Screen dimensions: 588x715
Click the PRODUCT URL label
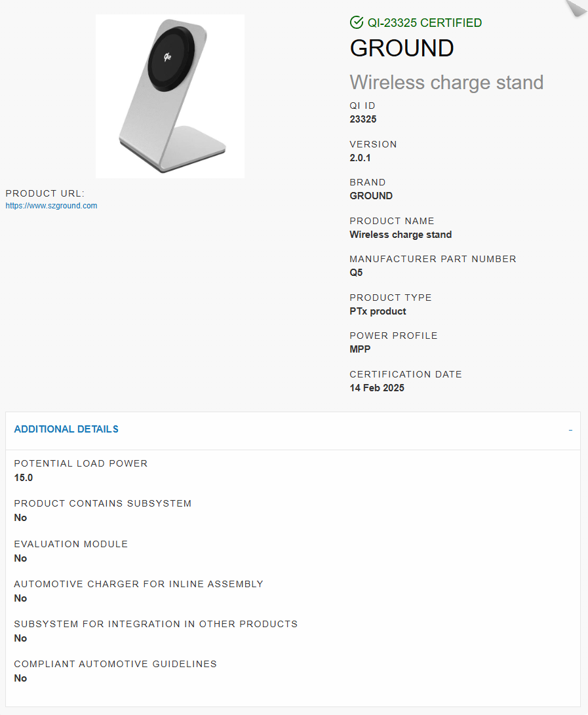pos(45,193)
